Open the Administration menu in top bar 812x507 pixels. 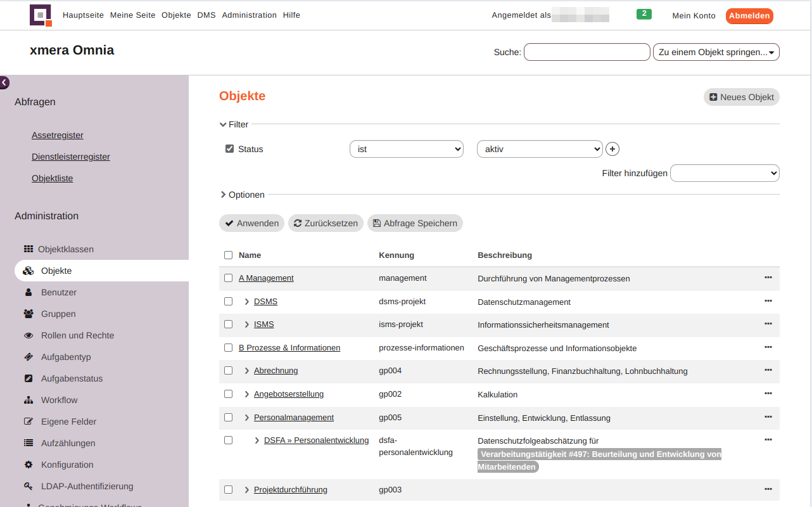point(249,15)
